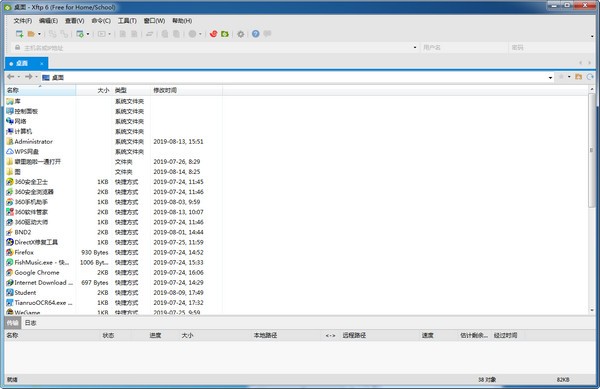Expand the New window dropdown arrow

[88, 34]
